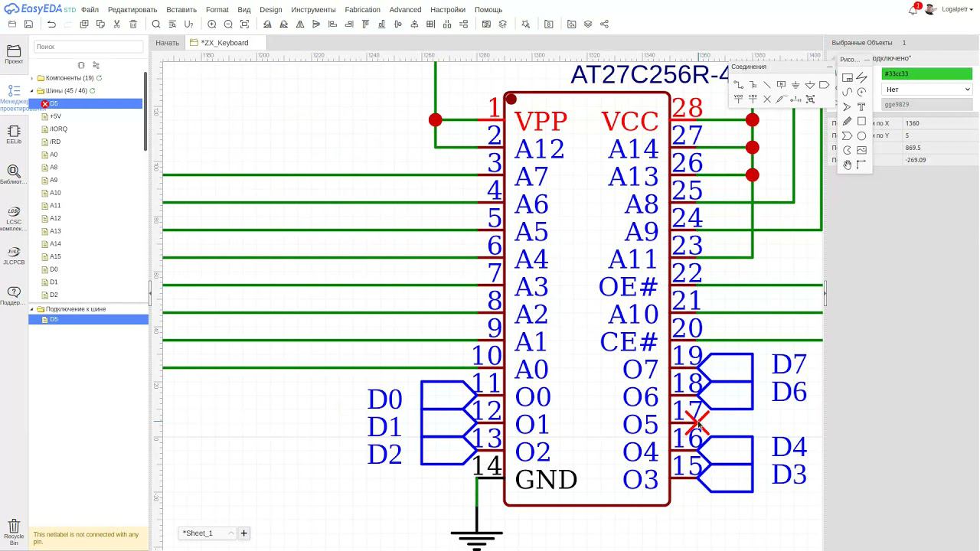Open the LCSC components sidebar panel

14,218
